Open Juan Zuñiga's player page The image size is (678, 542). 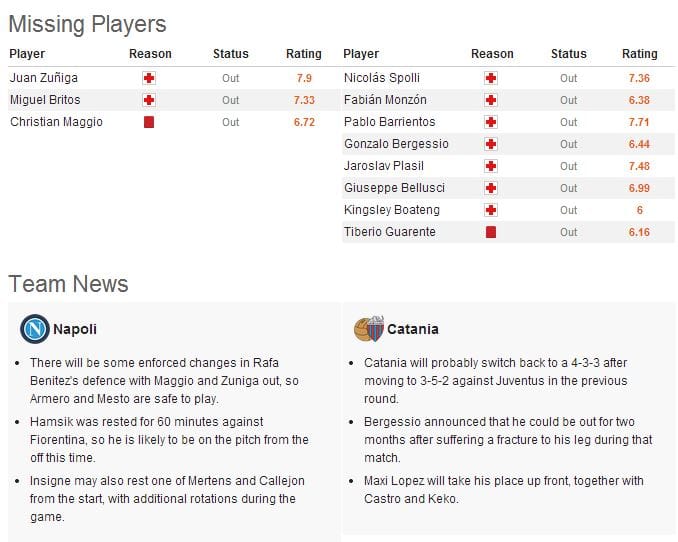click(x=44, y=78)
